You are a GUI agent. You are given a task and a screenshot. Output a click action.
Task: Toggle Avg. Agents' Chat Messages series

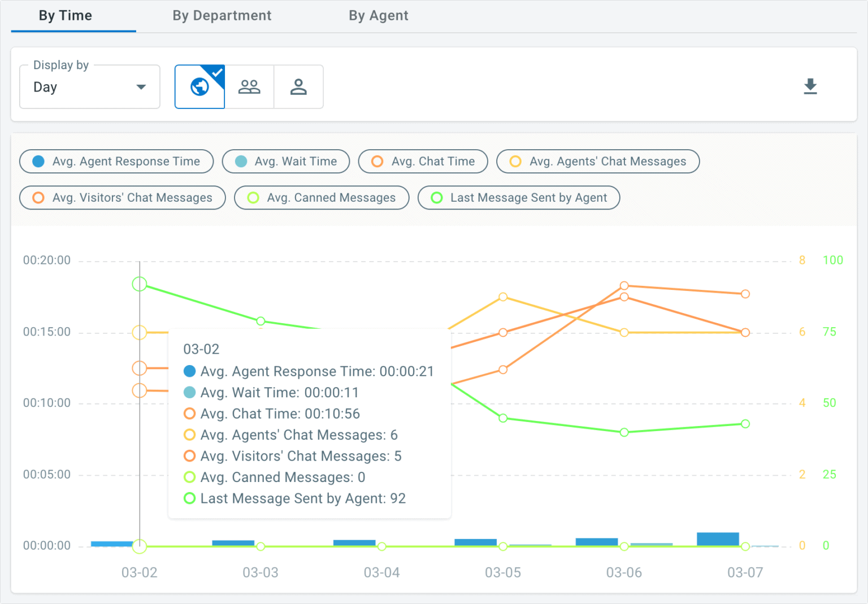coord(597,162)
